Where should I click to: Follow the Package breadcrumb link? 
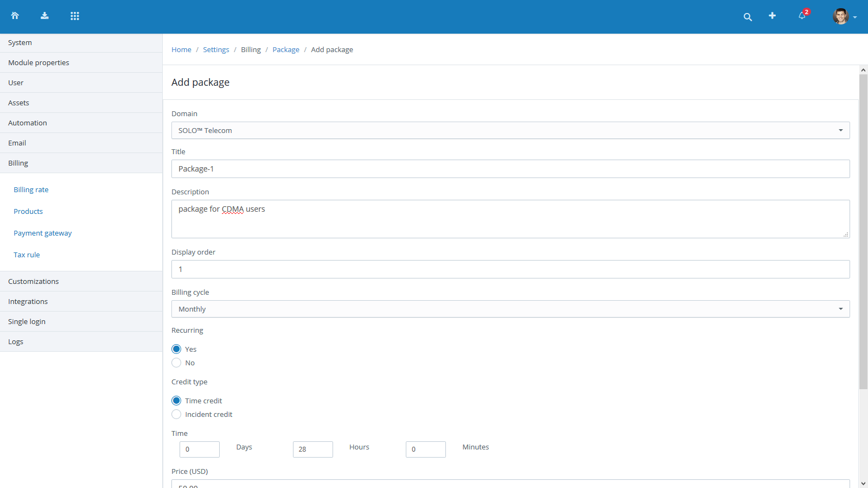pyautogui.click(x=286, y=49)
